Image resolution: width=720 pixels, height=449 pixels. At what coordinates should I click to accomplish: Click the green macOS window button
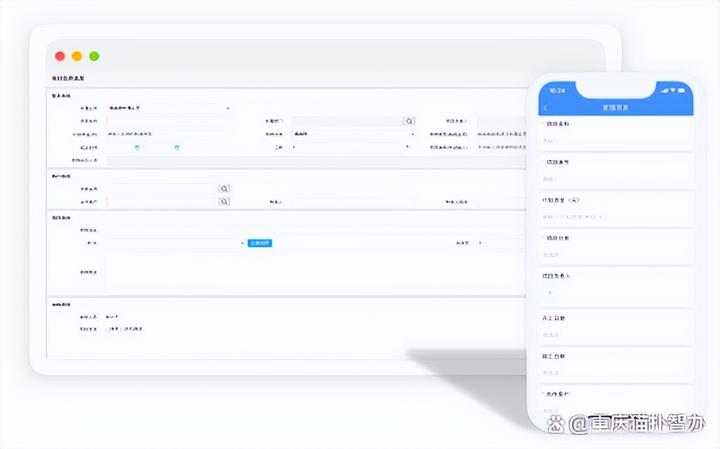94,56
